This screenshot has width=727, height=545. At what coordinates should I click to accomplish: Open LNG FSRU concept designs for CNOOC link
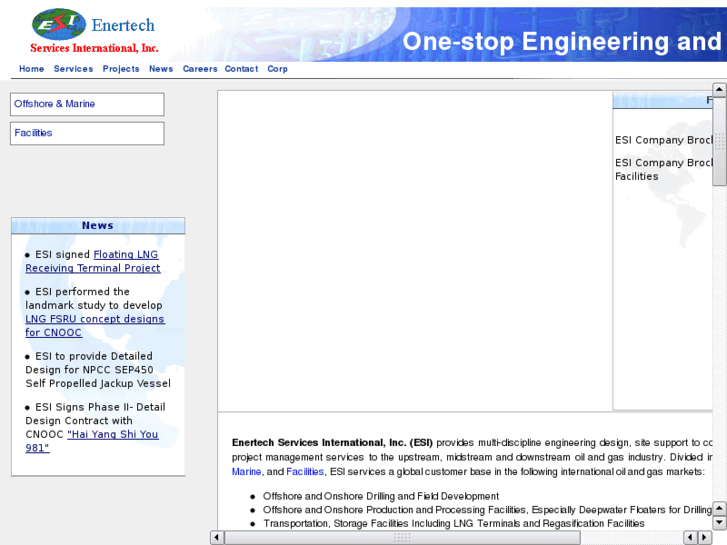[x=95, y=326]
